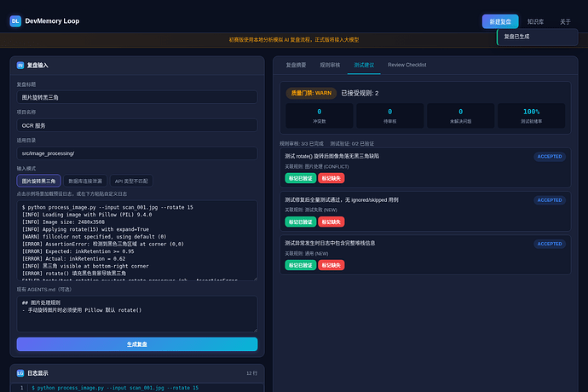Image resolution: width=588 pixels, height=392 pixels.
Task: Mark ignored/skipped test as 标记已验证
Action: (300, 222)
